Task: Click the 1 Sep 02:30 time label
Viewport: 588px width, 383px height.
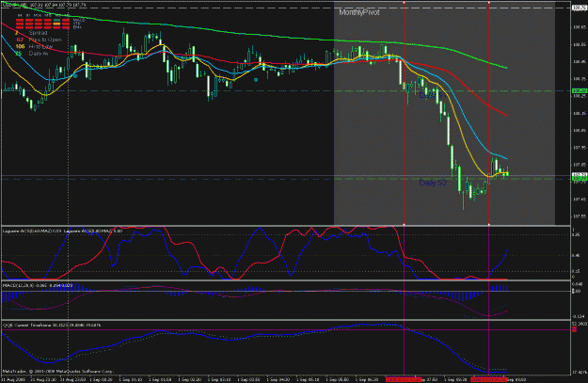Action: tap(192, 379)
